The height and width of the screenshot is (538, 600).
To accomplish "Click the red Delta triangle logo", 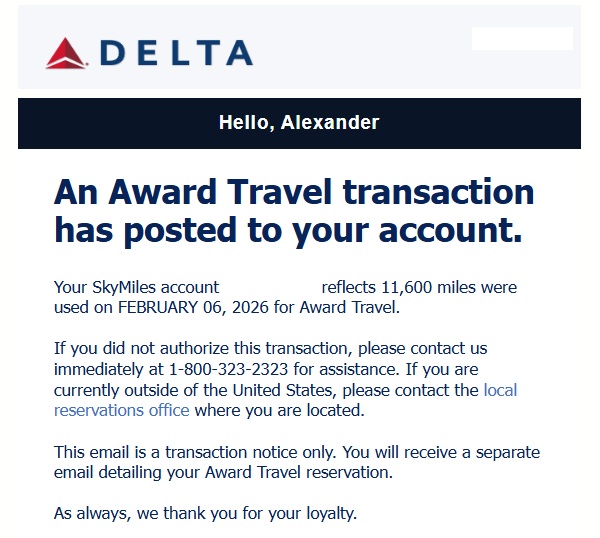I will coord(68,52).
